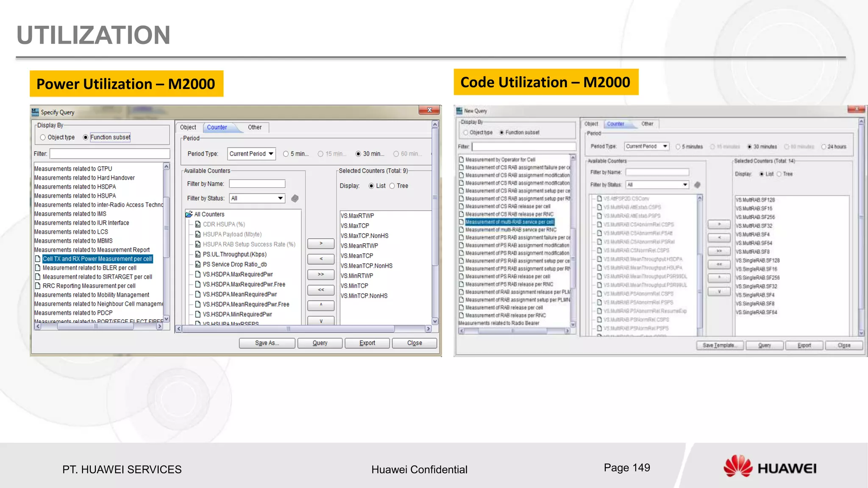Screen dimensions: 868x488
Task: Click the Save Template button in New Query
Action: pos(719,346)
